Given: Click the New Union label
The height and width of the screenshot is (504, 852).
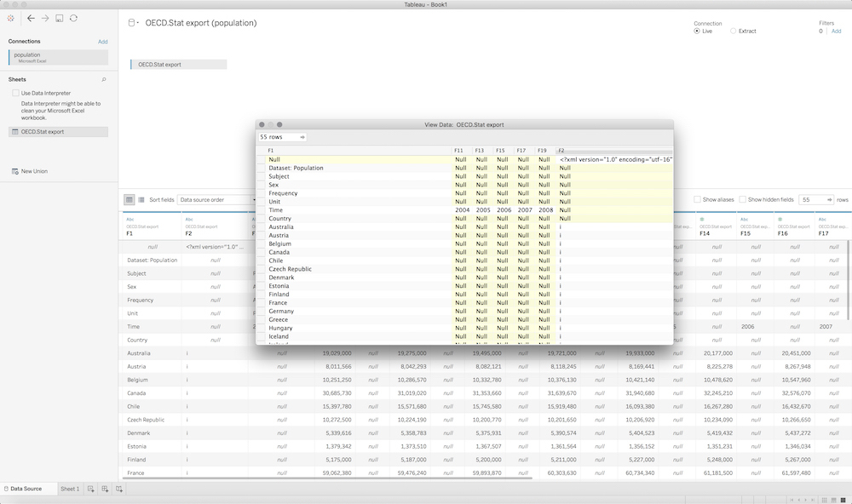Looking at the screenshot, I should point(34,171).
